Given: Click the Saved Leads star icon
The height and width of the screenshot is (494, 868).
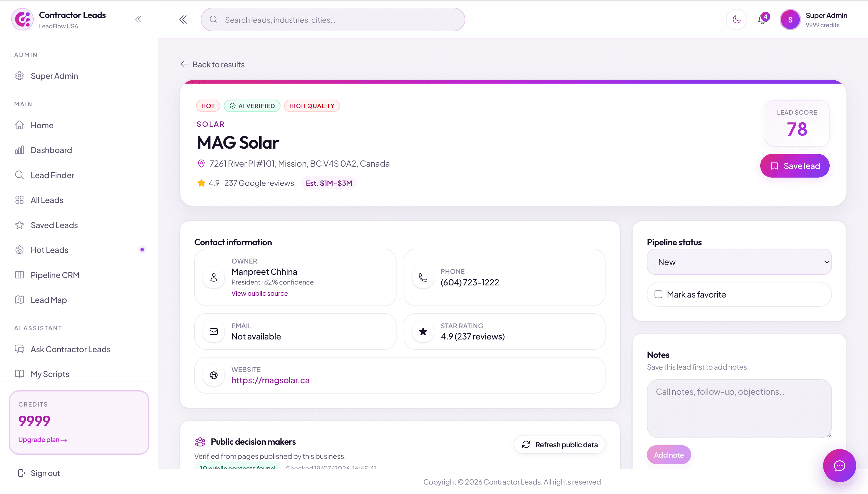Looking at the screenshot, I should tap(20, 225).
